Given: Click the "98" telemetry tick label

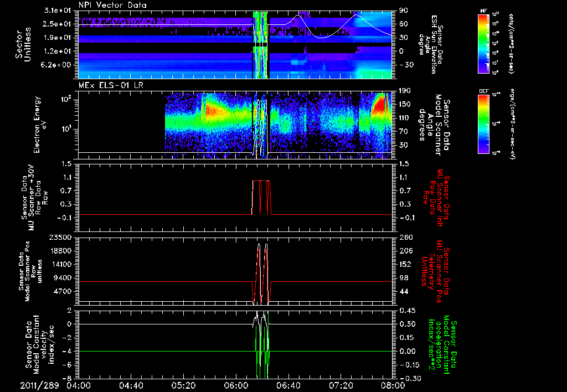Looking at the screenshot, I should tap(404, 278).
